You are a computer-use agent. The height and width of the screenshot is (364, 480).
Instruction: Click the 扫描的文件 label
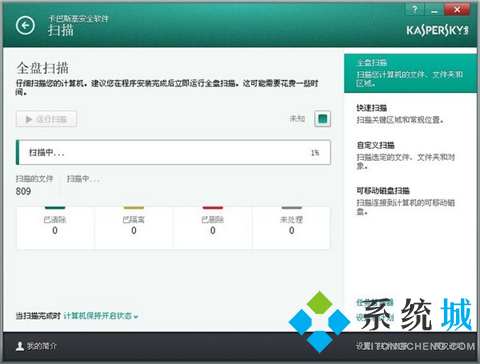[x=34, y=179]
